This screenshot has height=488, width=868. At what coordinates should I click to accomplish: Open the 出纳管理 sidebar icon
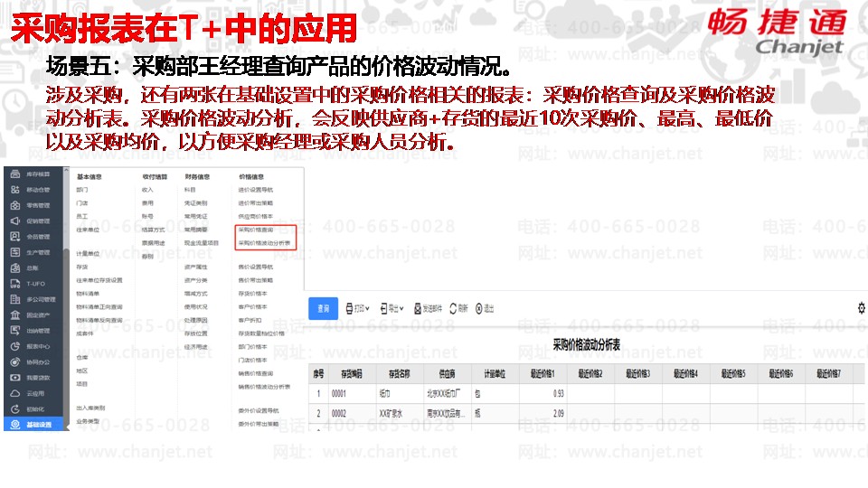tap(15, 331)
